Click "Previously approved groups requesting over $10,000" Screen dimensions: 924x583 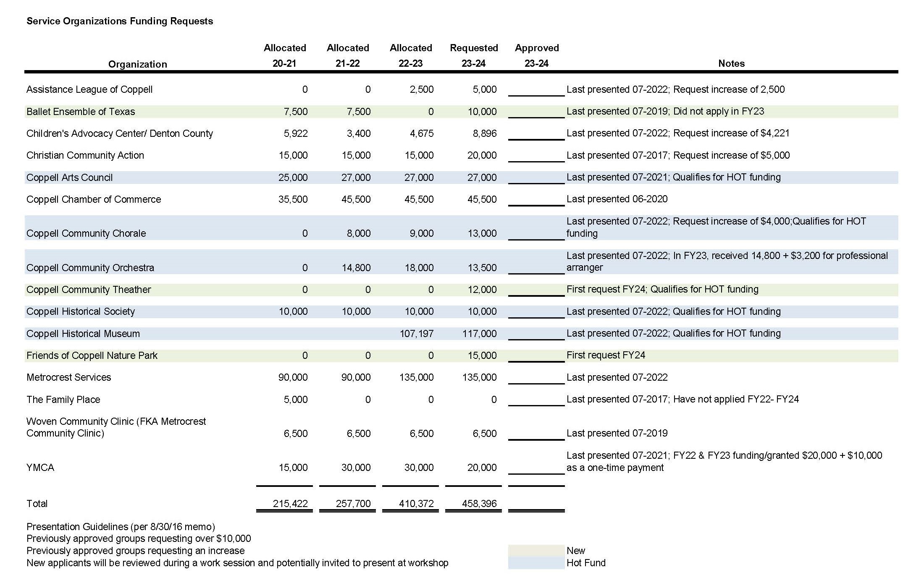139,539
